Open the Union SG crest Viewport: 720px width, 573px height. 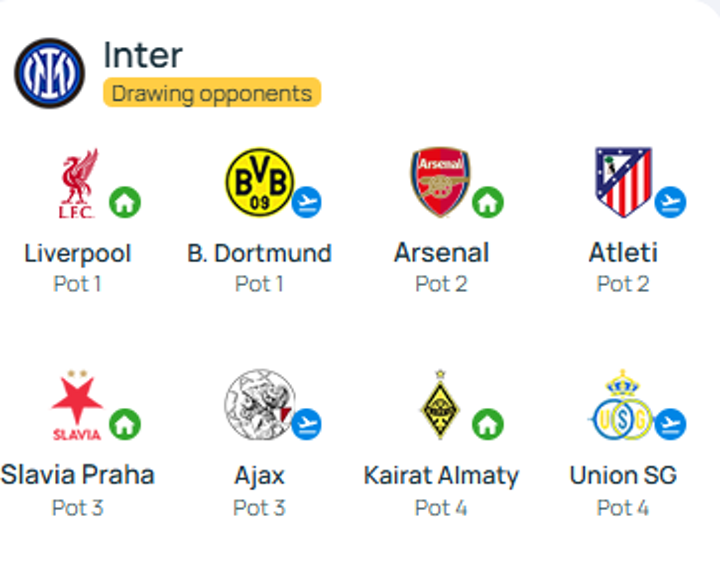(621, 405)
